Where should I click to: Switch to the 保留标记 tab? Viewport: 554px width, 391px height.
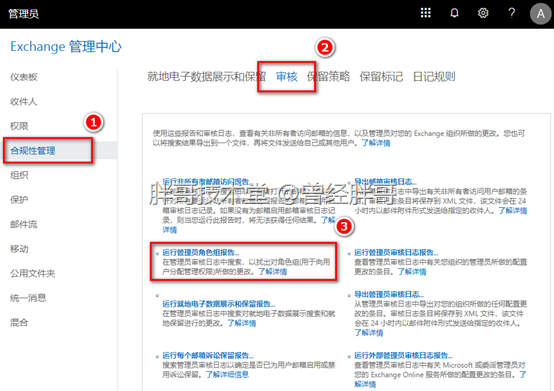pos(381,76)
